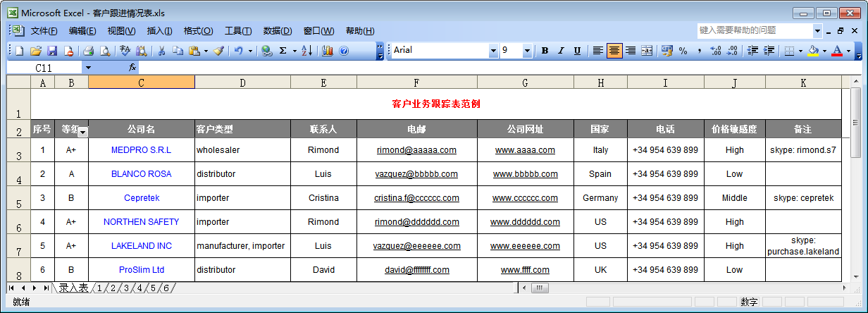Expand the AutoSum functions dropdown arrow
The height and width of the screenshot is (313, 868).
294,51
